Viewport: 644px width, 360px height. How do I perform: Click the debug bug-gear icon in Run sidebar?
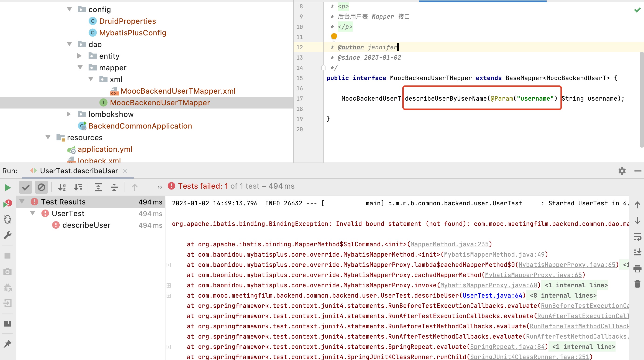point(7,288)
